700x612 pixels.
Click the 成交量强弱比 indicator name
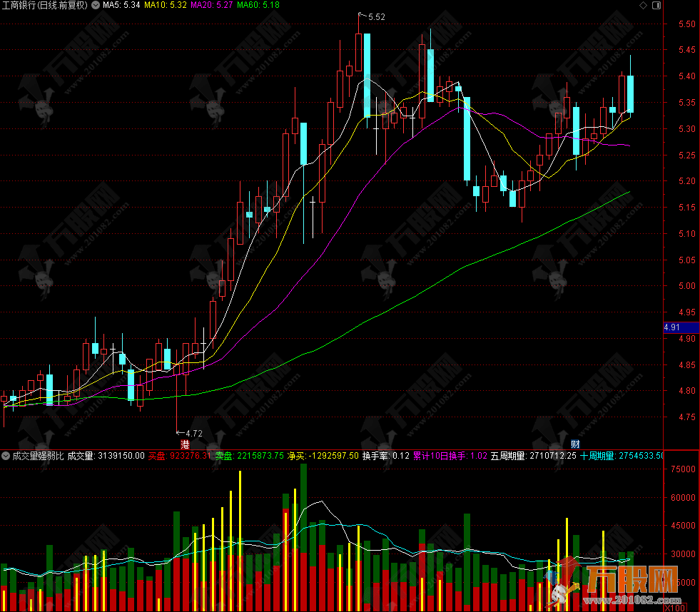click(x=38, y=456)
